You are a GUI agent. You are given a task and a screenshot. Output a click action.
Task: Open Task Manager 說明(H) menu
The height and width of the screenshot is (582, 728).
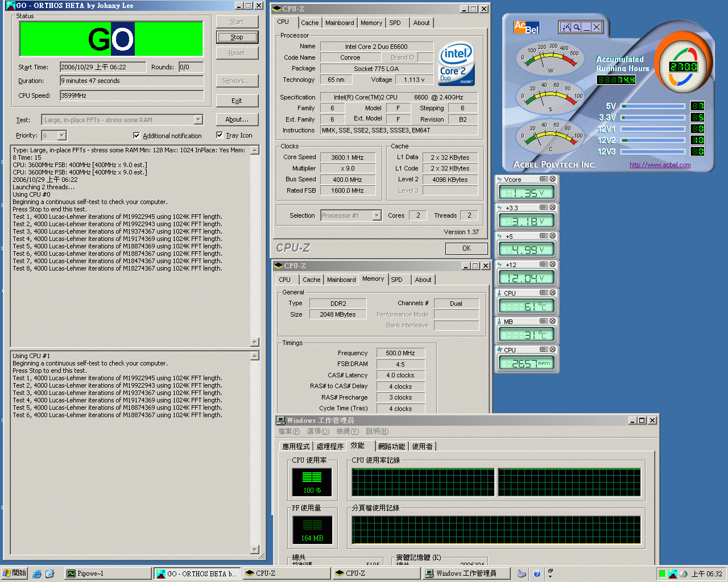tap(377, 431)
